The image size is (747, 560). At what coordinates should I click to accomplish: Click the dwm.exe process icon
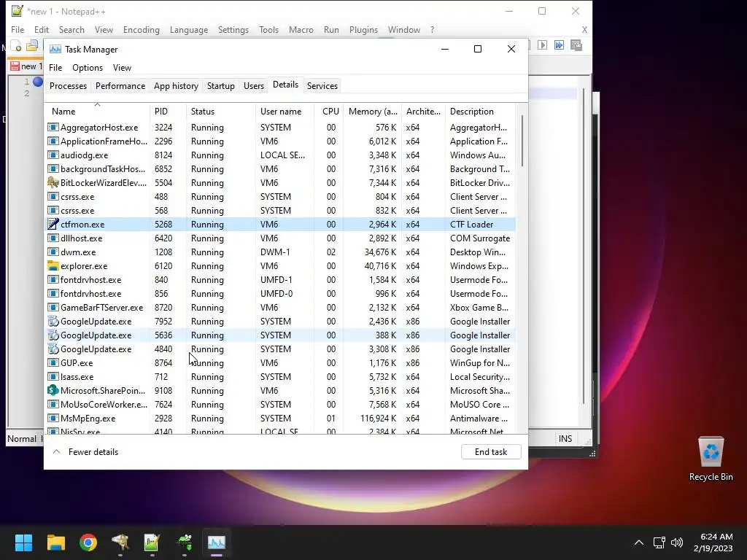pos(53,252)
